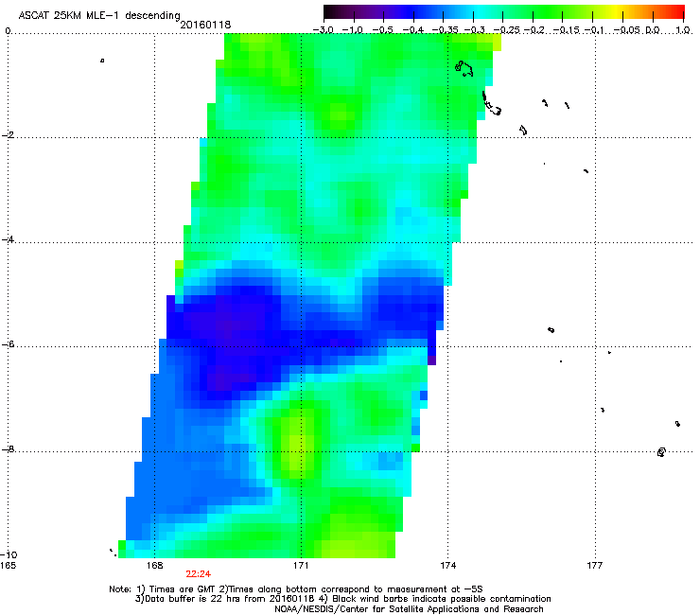Click the title 'ASCAT 25KM MLE-1 descending'
Viewport: 700px width, 615px height.
99,15
